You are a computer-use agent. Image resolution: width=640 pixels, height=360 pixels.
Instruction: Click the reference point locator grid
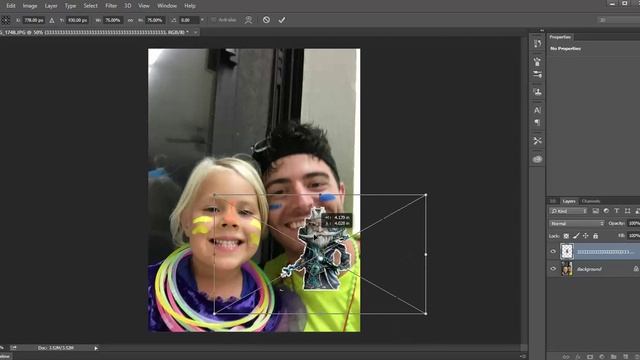coord(5,20)
